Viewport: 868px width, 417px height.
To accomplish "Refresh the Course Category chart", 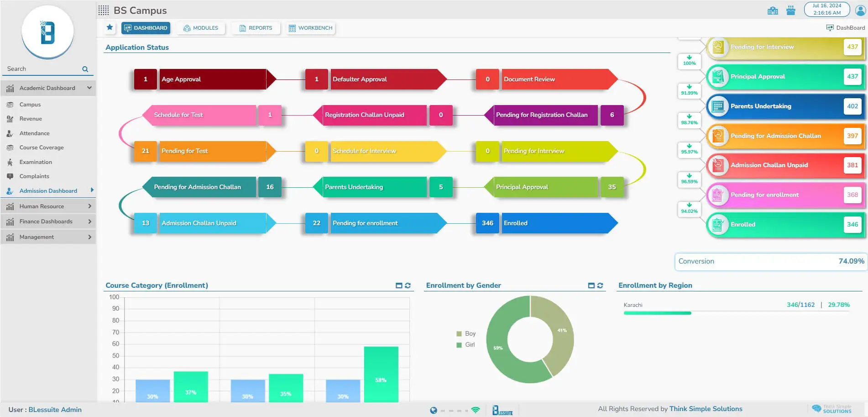I will point(408,285).
